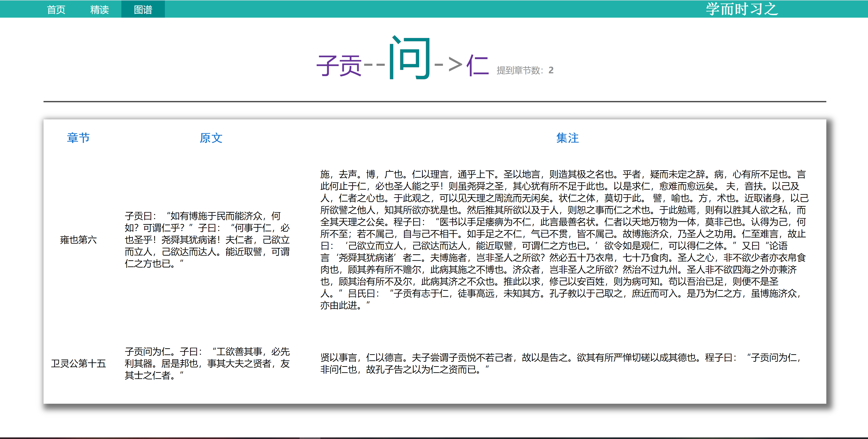
Task: Select the active 图谱 tab
Action: click(143, 9)
